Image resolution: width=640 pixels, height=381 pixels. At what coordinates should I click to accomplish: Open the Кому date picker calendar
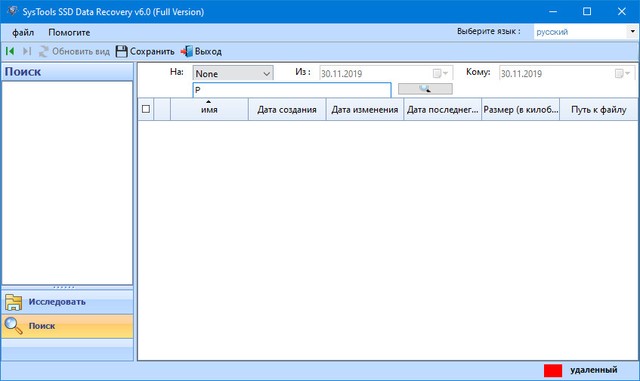click(622, 74)
